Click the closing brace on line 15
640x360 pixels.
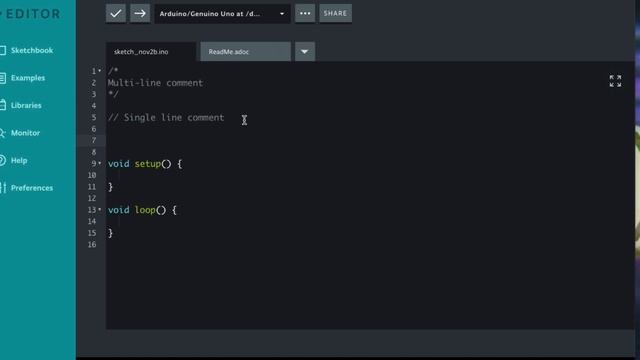[x=110, y=233]
